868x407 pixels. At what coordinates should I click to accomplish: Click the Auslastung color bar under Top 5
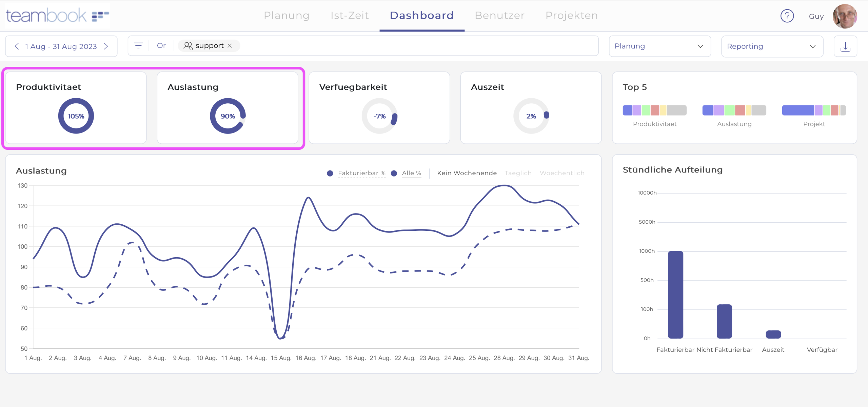(x=734, y=110)
